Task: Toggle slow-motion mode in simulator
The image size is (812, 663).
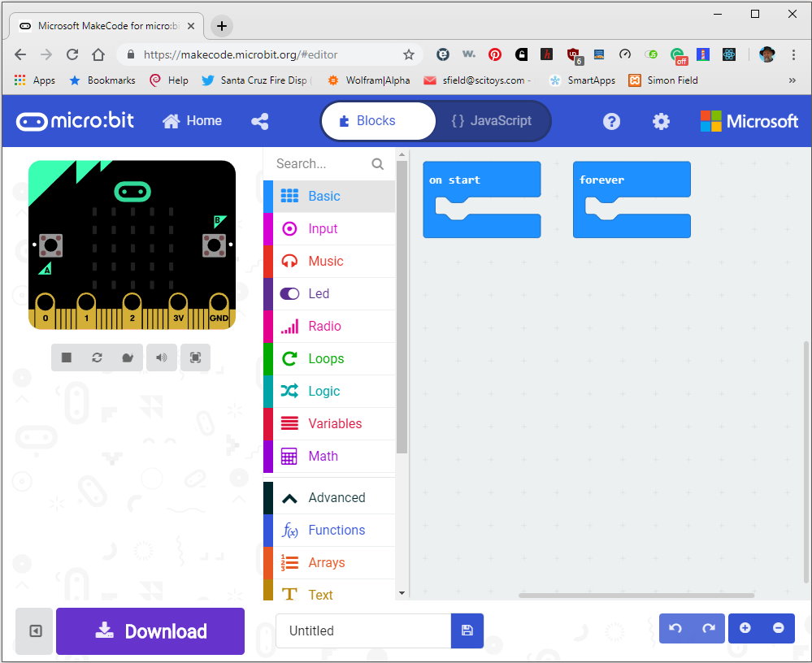Action: pyautogui.click(x=128, y=357)
